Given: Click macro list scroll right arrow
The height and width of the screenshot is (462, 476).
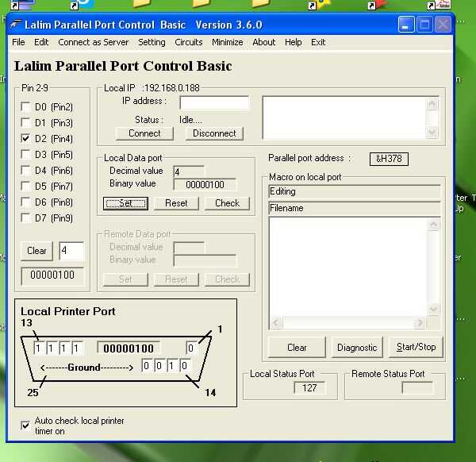Looking at the screenshot, I should (x=420, y=322).
